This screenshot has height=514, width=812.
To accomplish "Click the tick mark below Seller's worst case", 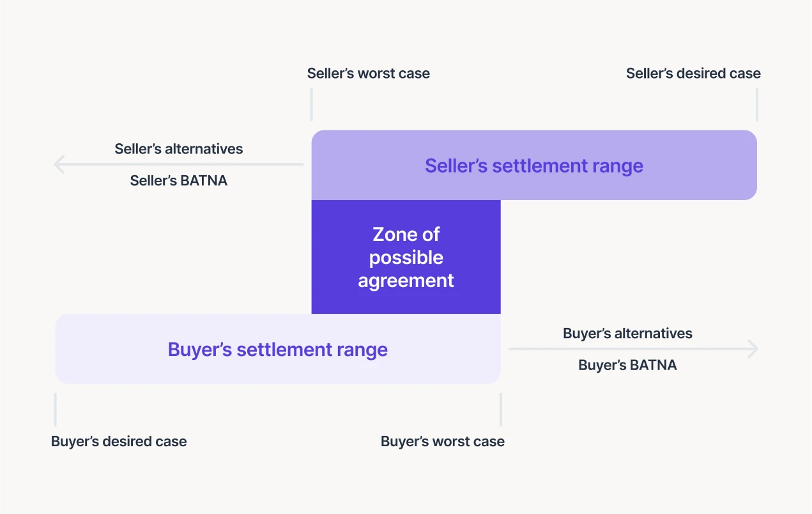I will coord(312,105).
